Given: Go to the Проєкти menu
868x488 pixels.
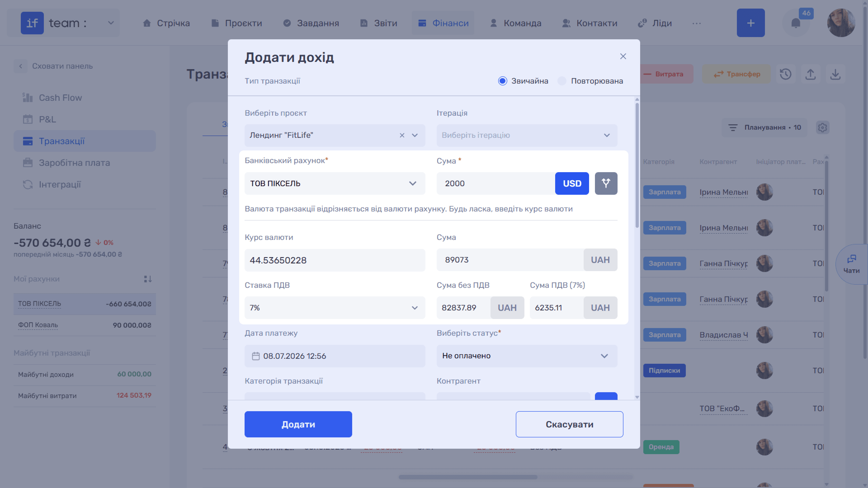Looking at the screenshot, I should pos(236,23).
